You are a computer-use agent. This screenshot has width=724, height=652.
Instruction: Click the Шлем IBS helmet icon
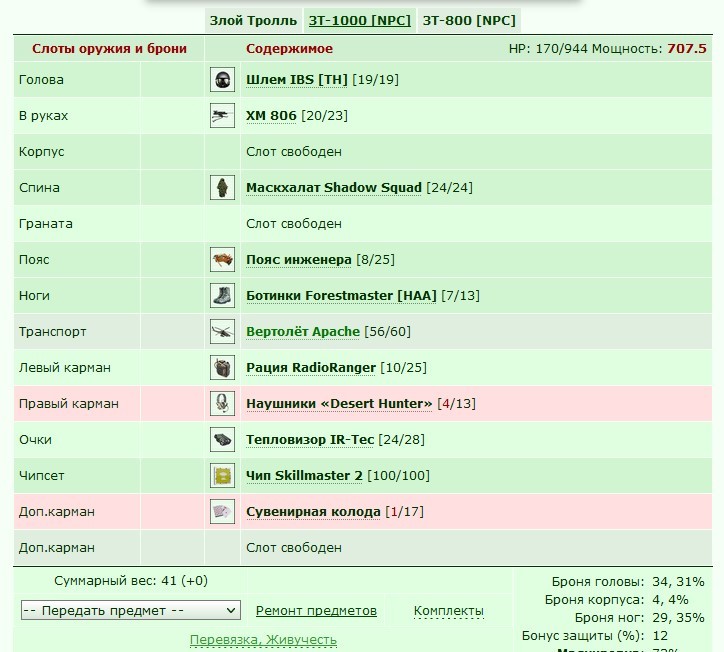click(x=223, y=79)
